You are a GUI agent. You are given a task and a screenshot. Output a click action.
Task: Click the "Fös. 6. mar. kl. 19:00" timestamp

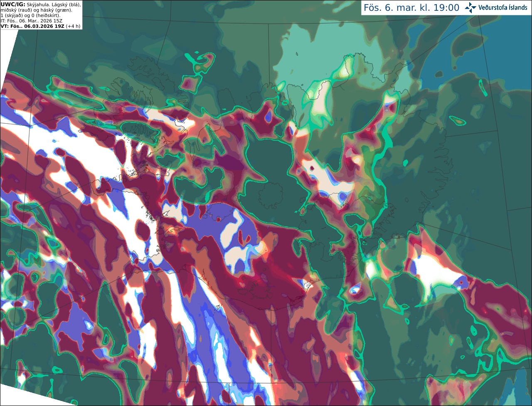(411, 8)
